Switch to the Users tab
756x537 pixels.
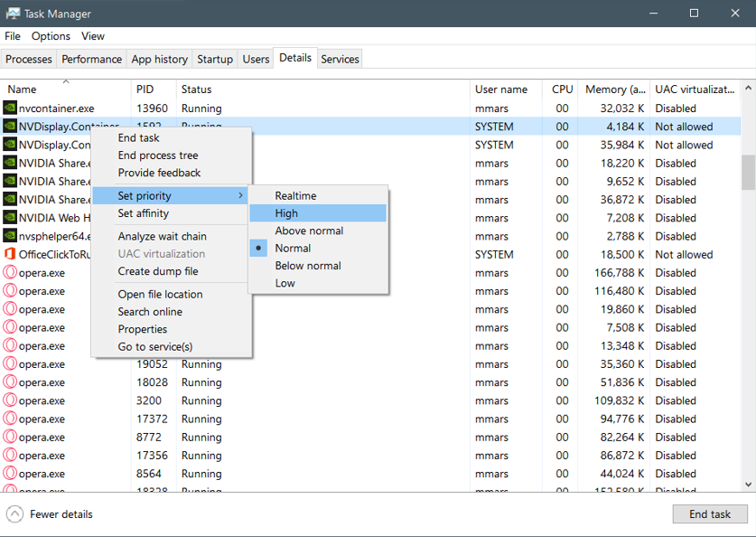coord(256,59)
